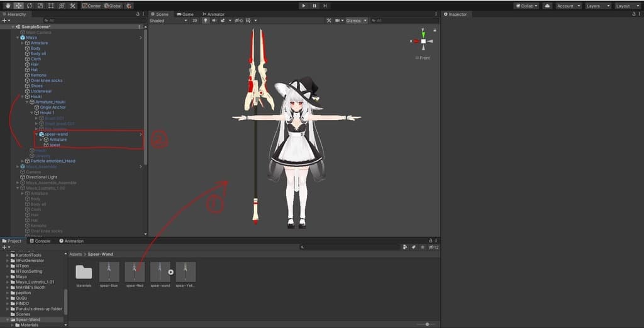Image resolution: width=644 pixels, height=328 pixels.
Task: Select the spear-Red asset thumbnail
Action: click(x=135, y=272)
